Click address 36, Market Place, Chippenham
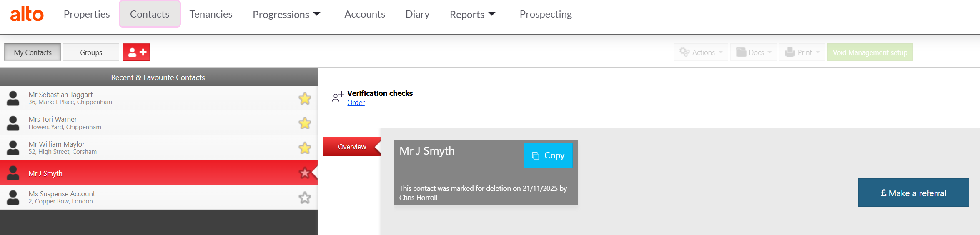This screenshot has height=235, width=980. click(x=70, y=102)
